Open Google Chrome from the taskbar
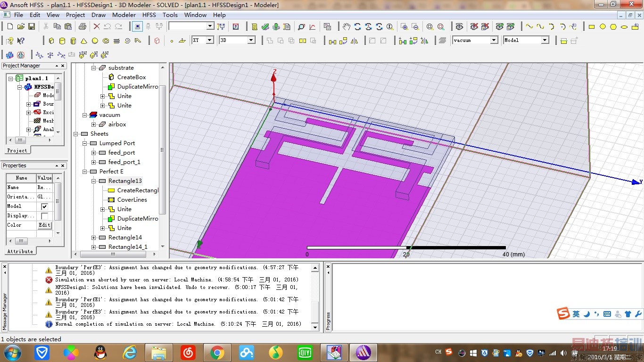Screen dimensions: 644x362 coord(217,352)
